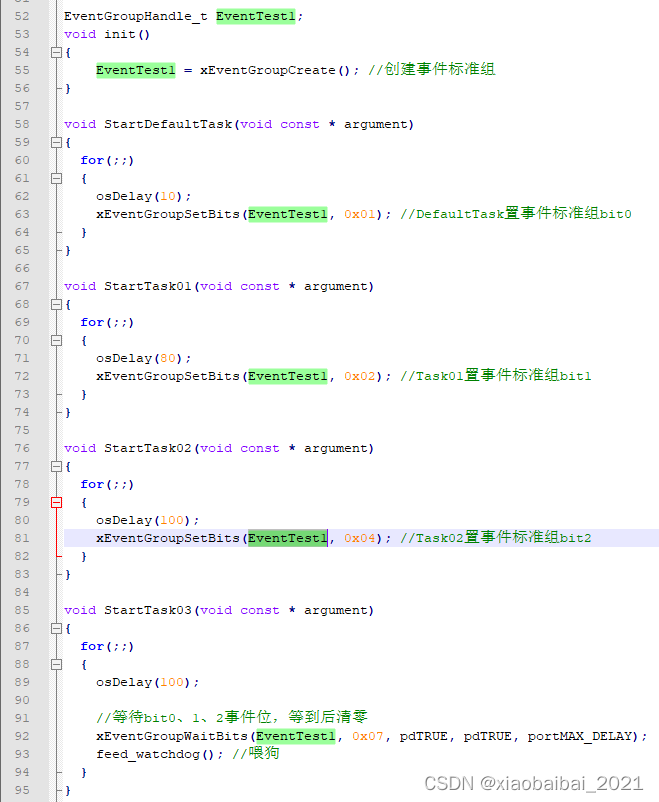Viewport: 659px width, 802px height.
Task: Click the 0x07 mask on line 92
Action: tap(368, 737)
